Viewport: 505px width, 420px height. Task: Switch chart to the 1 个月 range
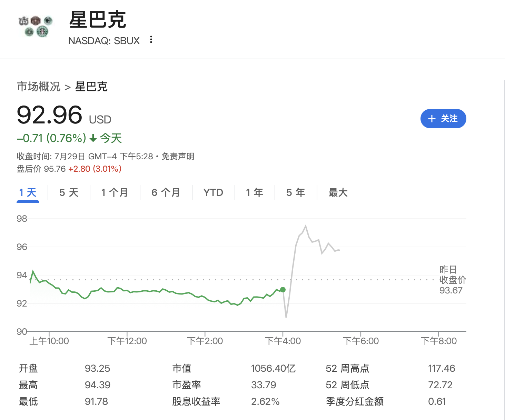click(115, 192)
